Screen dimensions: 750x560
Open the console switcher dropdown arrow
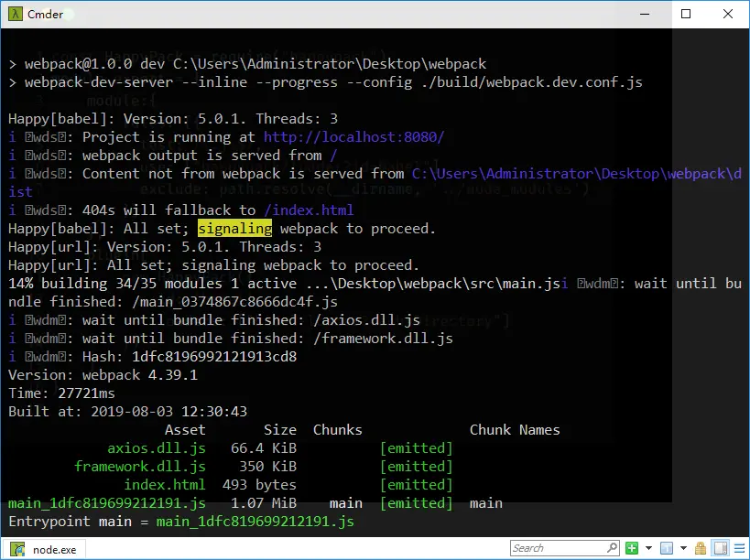click(x=683, y=548)
